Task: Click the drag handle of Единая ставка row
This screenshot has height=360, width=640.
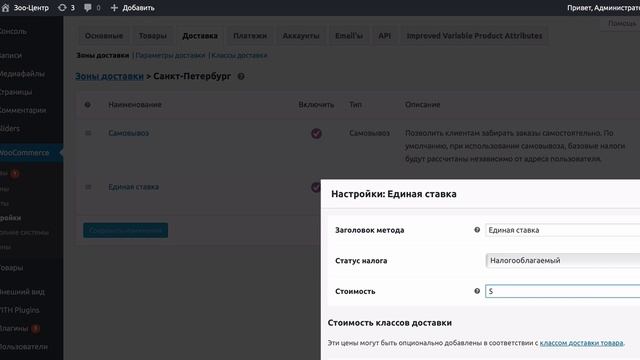Action: pos(88,187)
